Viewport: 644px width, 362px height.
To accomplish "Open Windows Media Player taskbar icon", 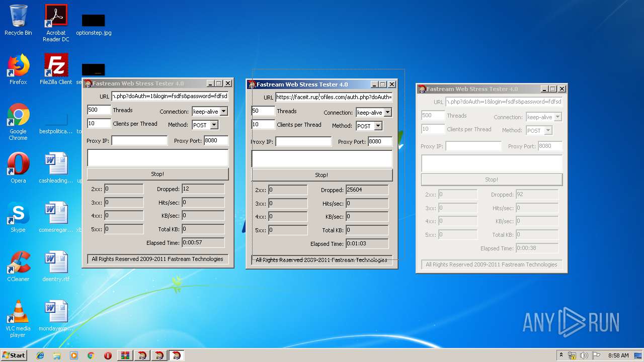I will tap(74, 355).
